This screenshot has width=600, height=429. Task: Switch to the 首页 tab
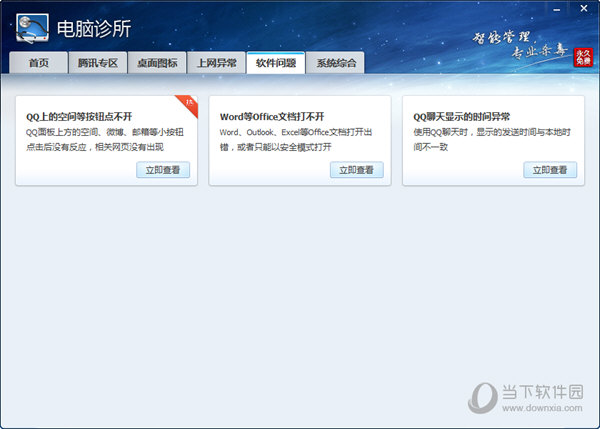tap(39, 62)
